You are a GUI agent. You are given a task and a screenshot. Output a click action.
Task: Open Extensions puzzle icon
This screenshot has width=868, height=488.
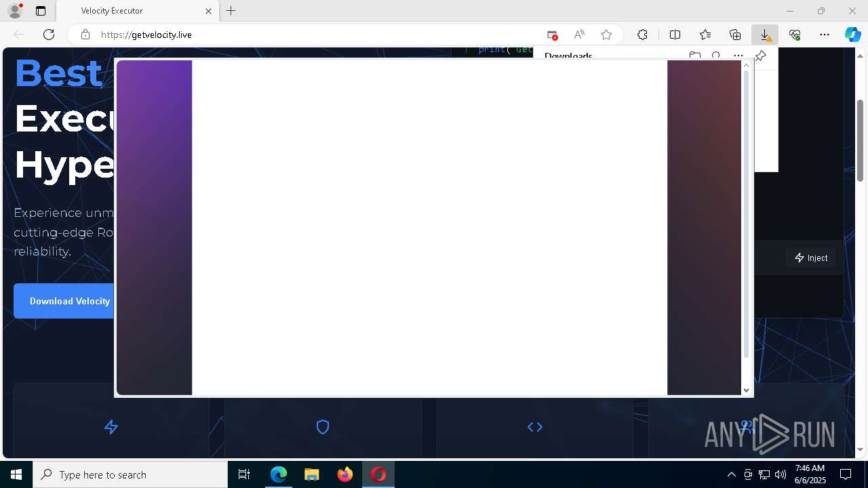coord(642,35)
